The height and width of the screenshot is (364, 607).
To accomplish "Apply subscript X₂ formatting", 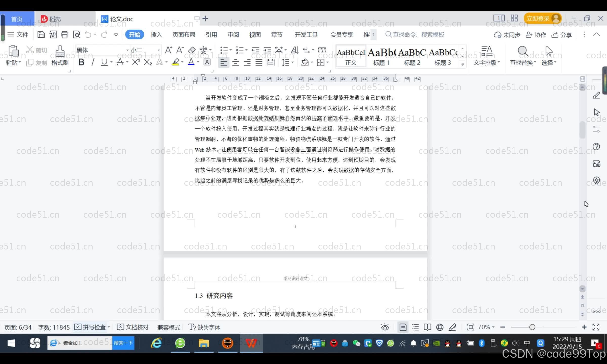I will pyautogui.click(x=148, y=62).
